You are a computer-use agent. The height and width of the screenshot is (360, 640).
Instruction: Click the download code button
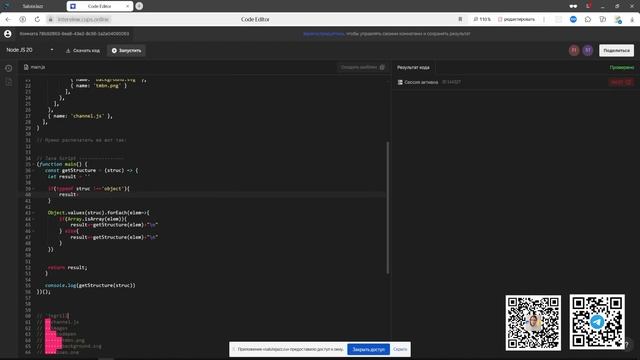coord(83,51)
